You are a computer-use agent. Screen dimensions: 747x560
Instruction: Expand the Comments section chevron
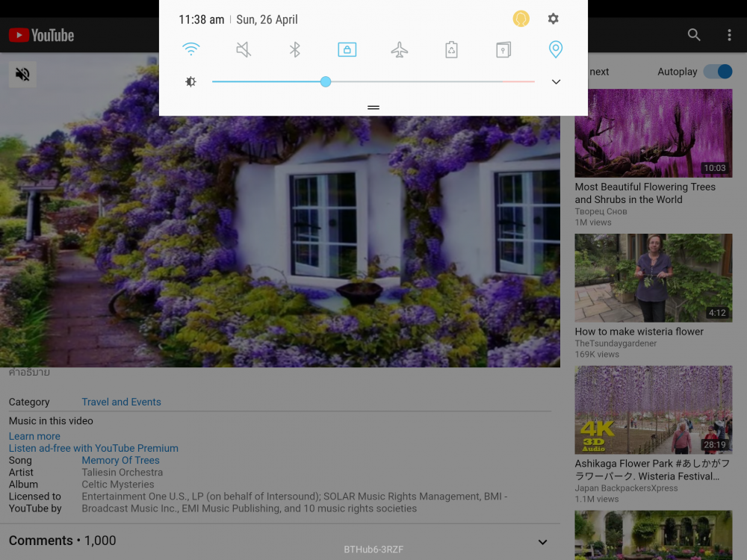[542, 542]
